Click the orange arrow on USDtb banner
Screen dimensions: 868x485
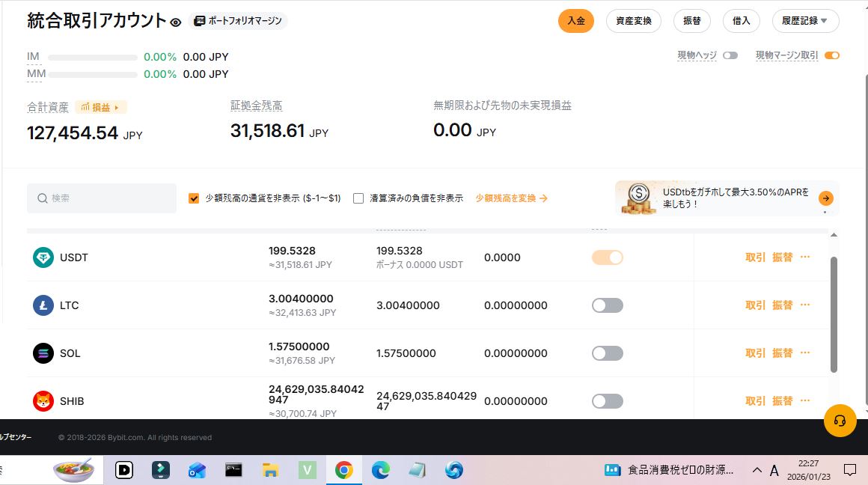[x=825, y=198]
